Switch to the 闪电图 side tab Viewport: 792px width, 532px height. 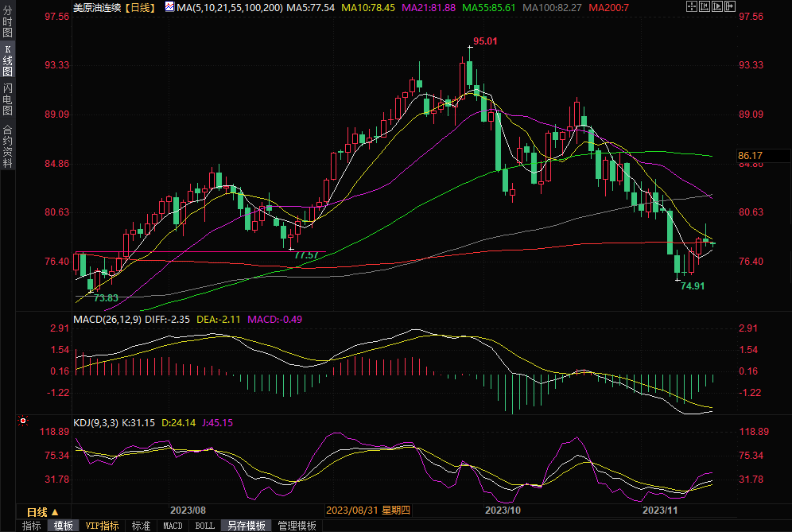click(x=8, y=99)
